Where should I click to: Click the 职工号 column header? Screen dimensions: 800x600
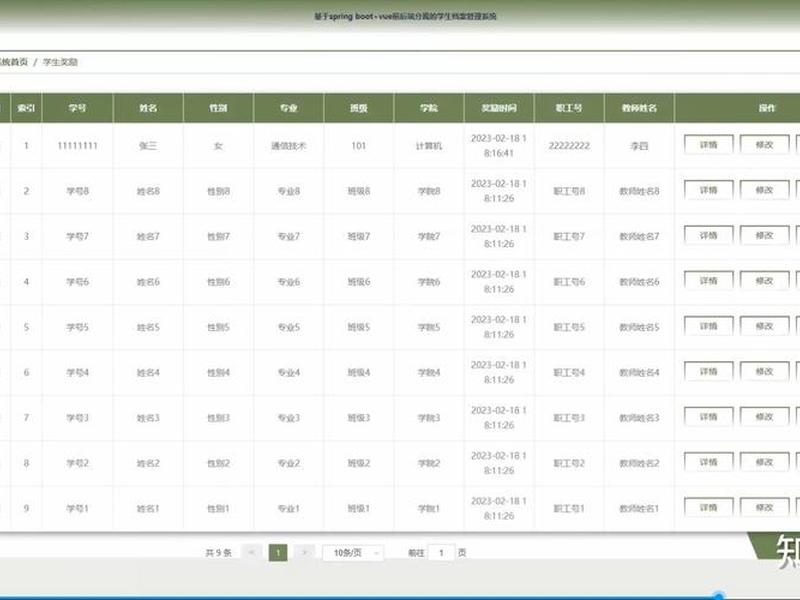point(569,108)
